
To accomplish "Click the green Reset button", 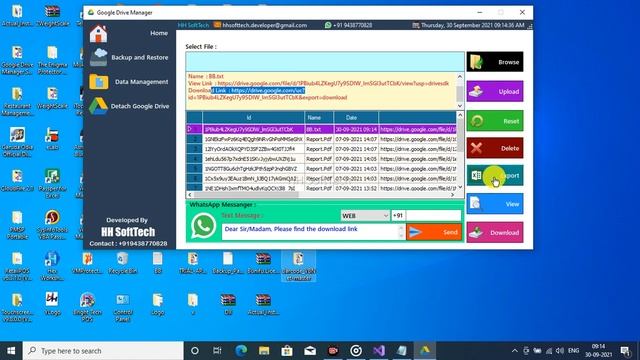I will pyautogui.click(x=495, y=121).
